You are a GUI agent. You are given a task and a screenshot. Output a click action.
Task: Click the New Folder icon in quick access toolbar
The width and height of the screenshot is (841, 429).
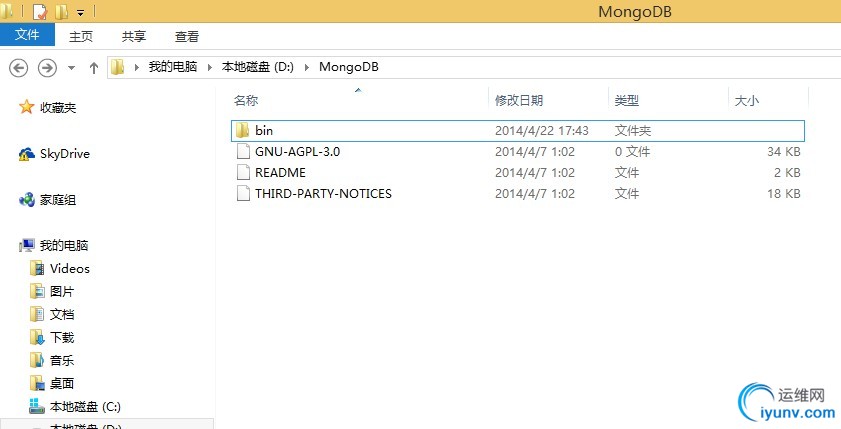pos(62,11)
